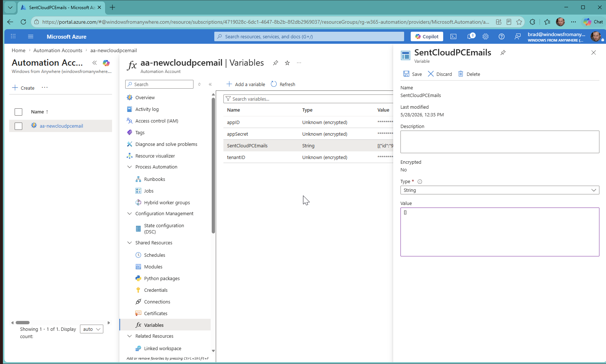Viewport: 606px width, 364px height.
Task: Go to Home breadcrumb
Action: (x=19, y=50)
